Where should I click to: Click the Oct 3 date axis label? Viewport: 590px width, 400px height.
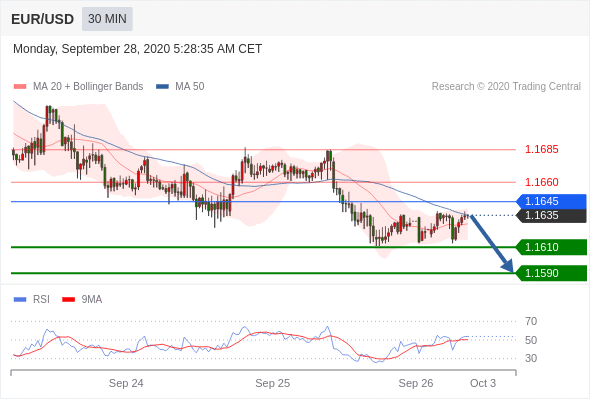483,383
